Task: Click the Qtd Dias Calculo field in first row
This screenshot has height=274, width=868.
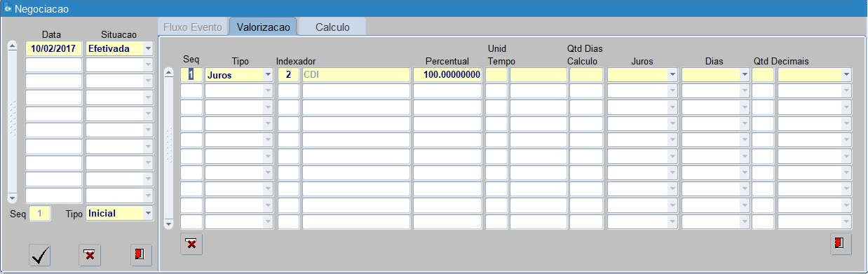Action: point(585,74)
